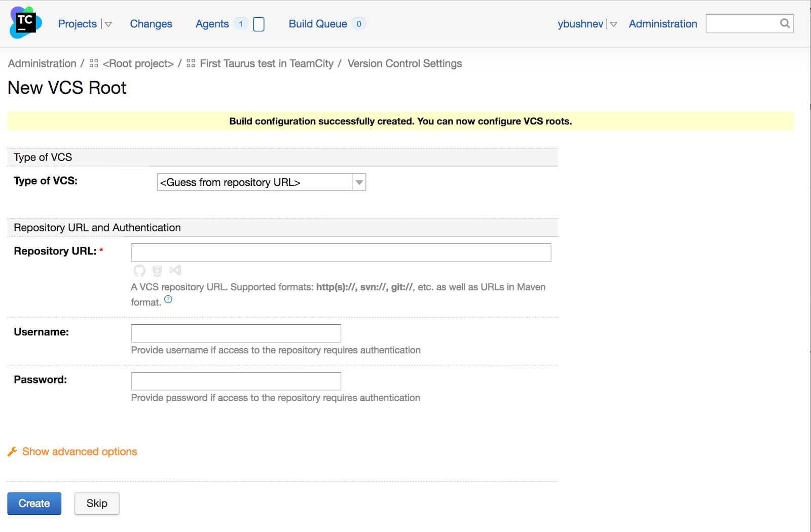811x532 pixels.
Task: Click the Visual Studio icon under Repository URL
Action: coord(175,270)
